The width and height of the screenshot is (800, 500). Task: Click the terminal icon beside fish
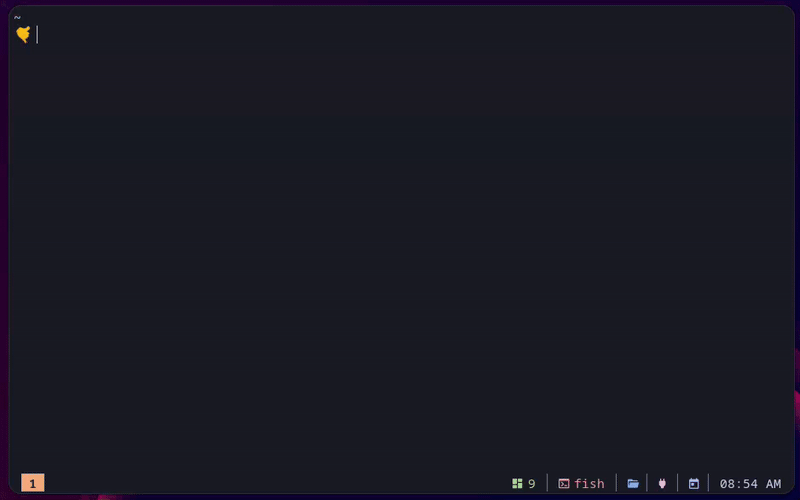pos(563,484)
